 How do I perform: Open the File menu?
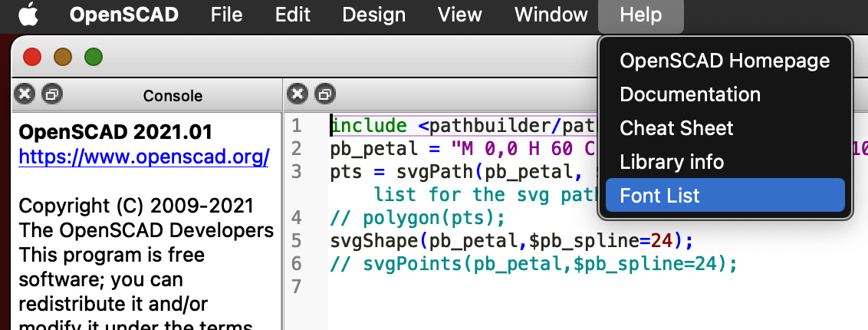click(226, 15)
